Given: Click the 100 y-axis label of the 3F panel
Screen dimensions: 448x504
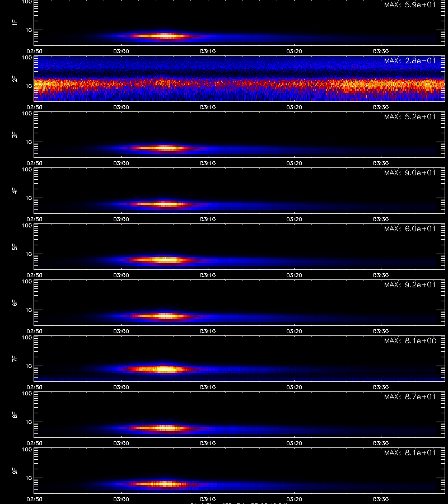Looking at the screenshot, I should coord(27,114).
